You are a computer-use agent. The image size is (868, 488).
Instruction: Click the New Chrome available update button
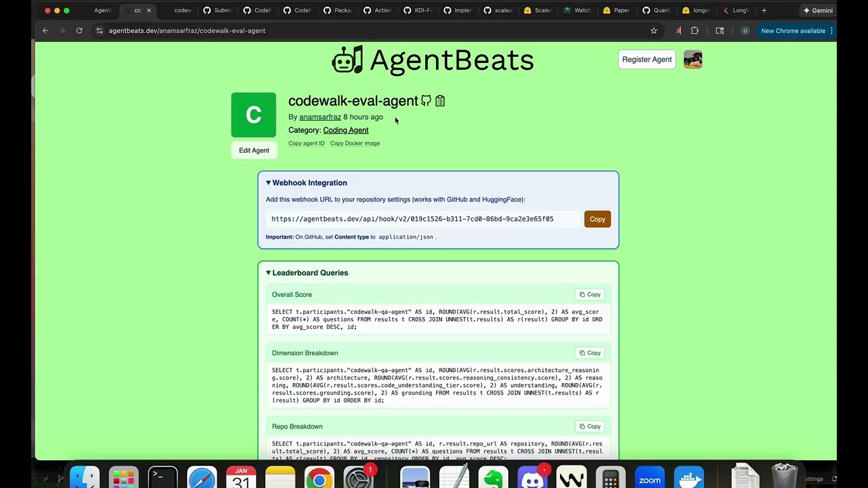(x=797, y=30)
